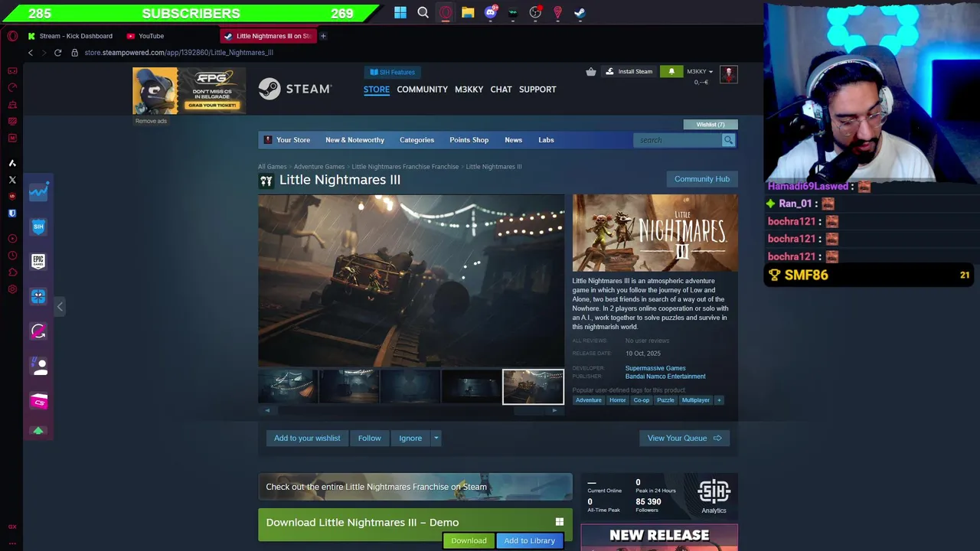The width and height of the screenshot is (980, 551).
Task: Follow Little Nightmares III
Action: pyautogui.click(x=369, y=439)
